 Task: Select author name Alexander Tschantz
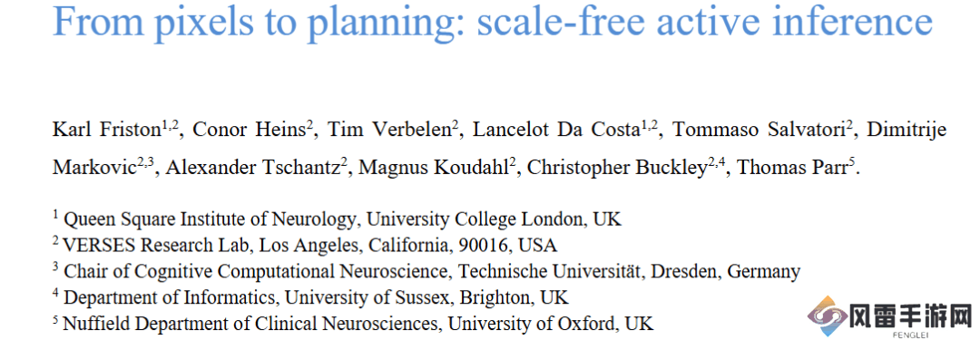click(254, 168)
